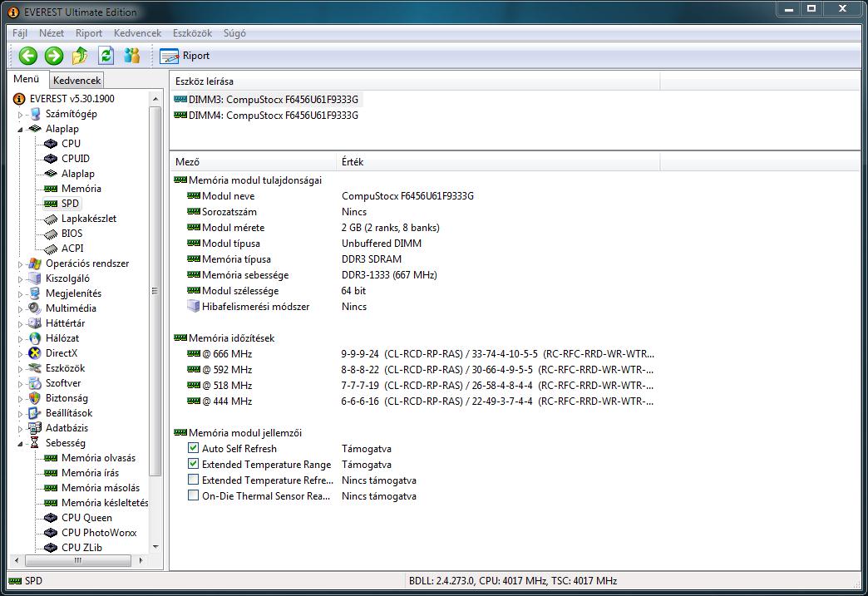Click the Megjelenítés display icon

(35, 293)
